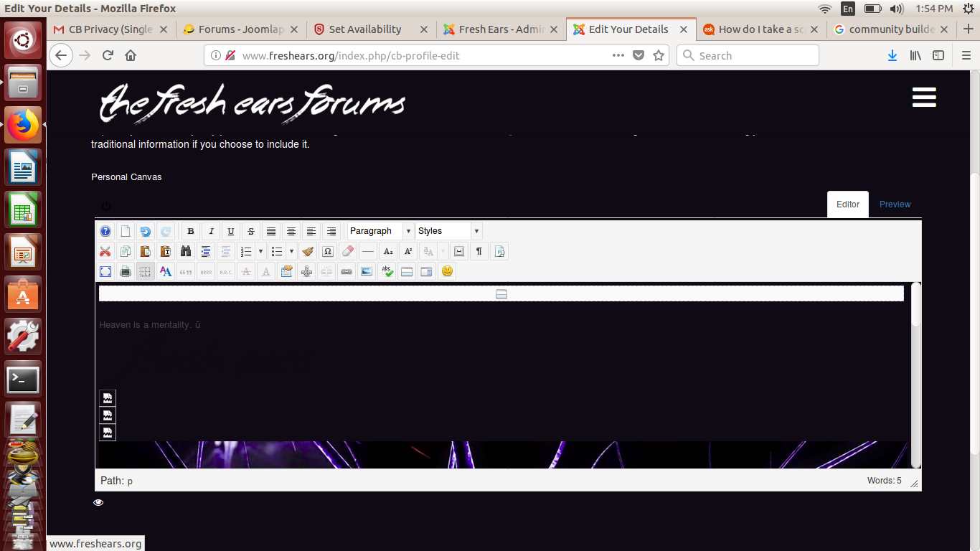This screenshot has height=551, width=980.
Task: Open Firefox page actions ellipsis menu
Action: click(618, 55)
